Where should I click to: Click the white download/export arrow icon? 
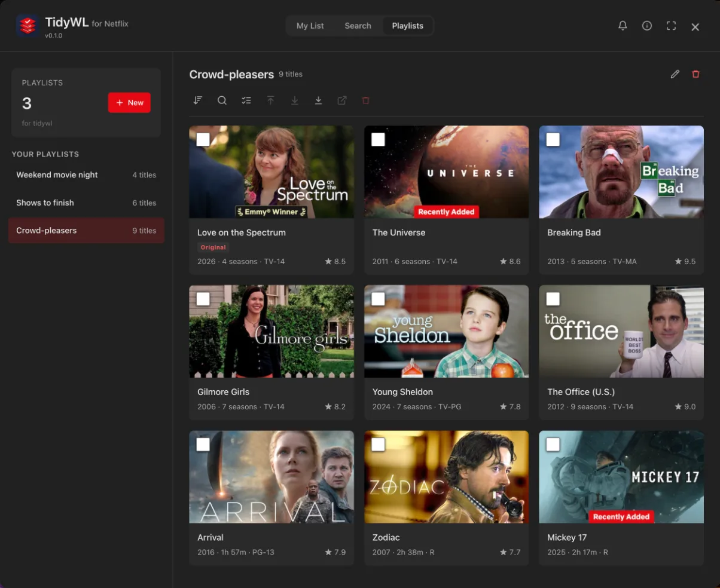(318, 100)
